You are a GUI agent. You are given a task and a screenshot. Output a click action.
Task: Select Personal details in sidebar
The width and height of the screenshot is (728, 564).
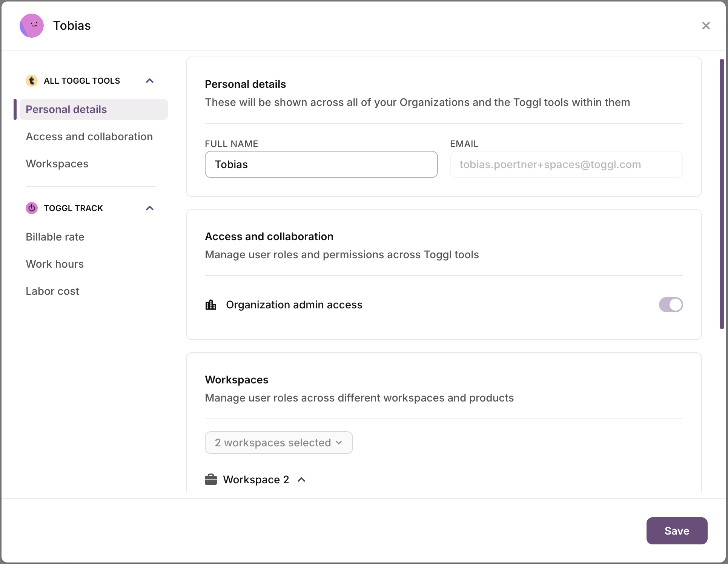coord(66,109)
